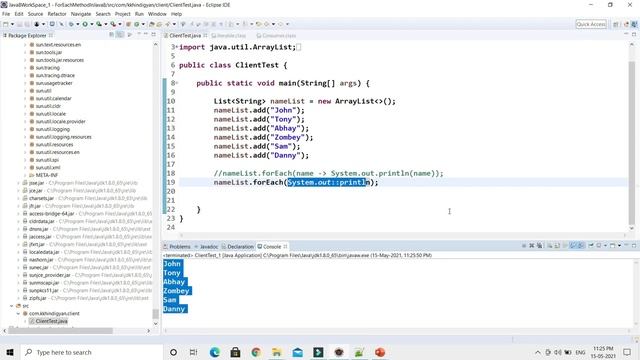Viewport: 640px width, 360px height.
Task: Click the Run External Tools icon
Action: 113,24
